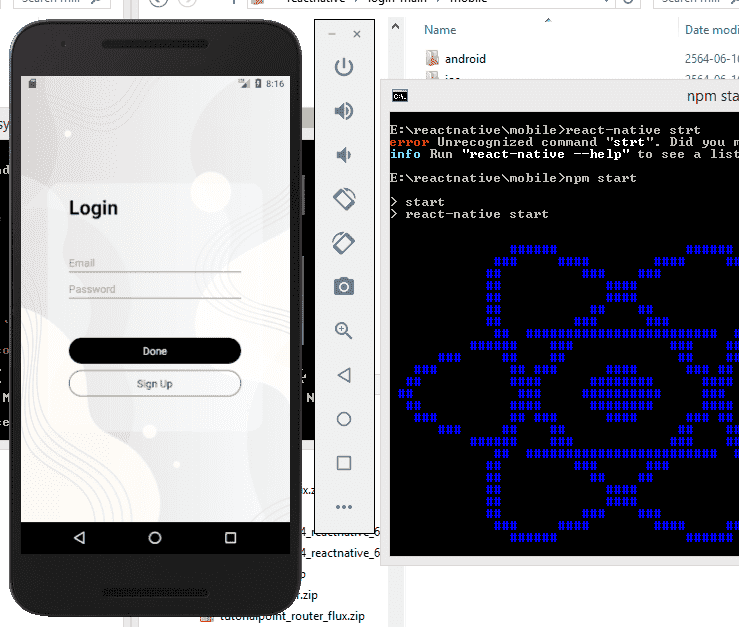Minimize the emulator toolbar window
The height and width of the screenshot is (627, 739).
(x=332, y=34)
